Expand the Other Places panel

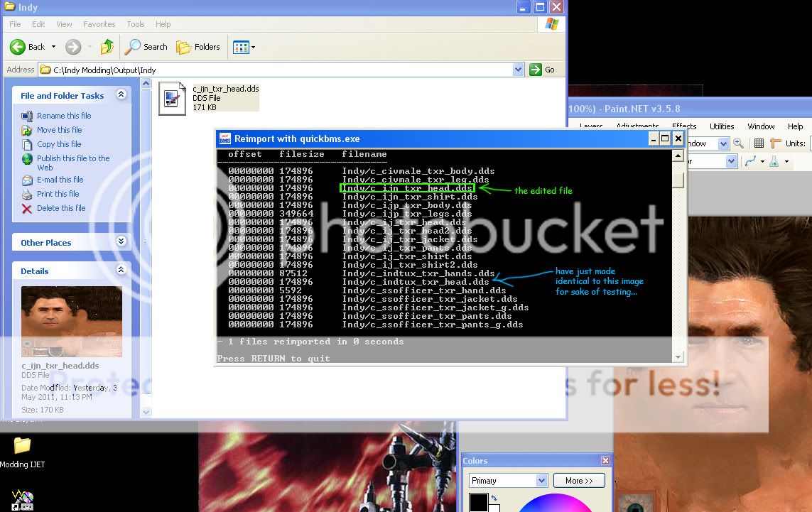coord(121,241)
